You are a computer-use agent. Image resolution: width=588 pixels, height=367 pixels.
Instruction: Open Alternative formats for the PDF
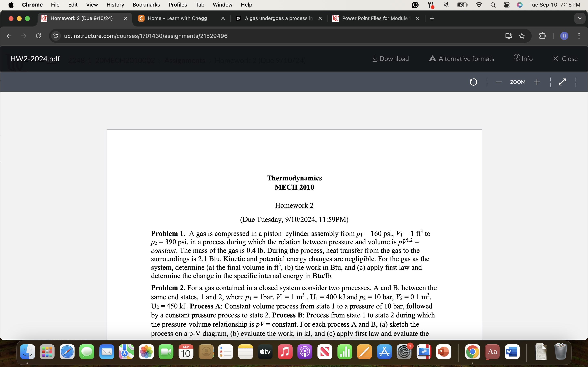pos(461,59)
